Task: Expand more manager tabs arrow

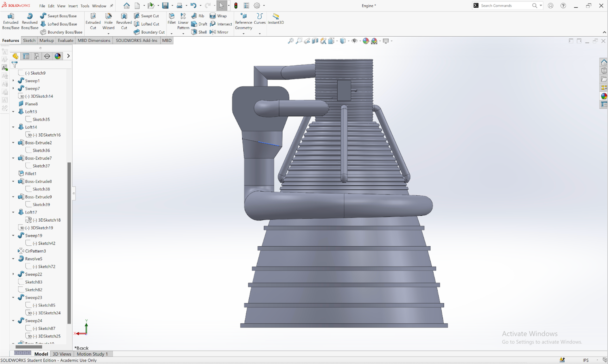Action: 68,56
